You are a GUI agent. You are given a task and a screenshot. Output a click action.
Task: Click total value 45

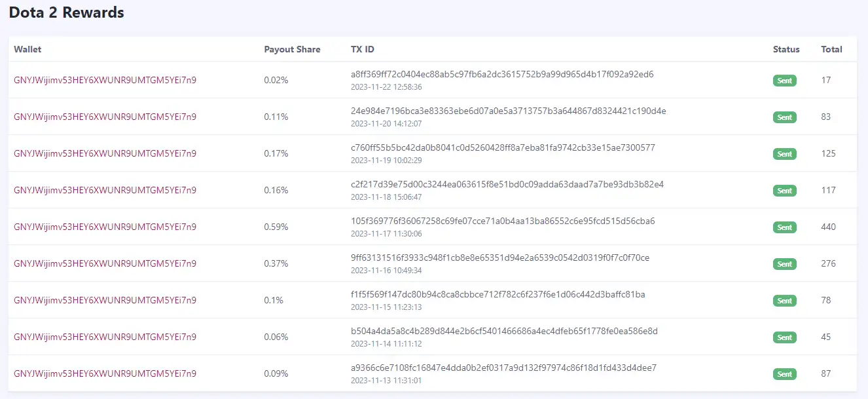pyautogui.click(x=826, y=337)
